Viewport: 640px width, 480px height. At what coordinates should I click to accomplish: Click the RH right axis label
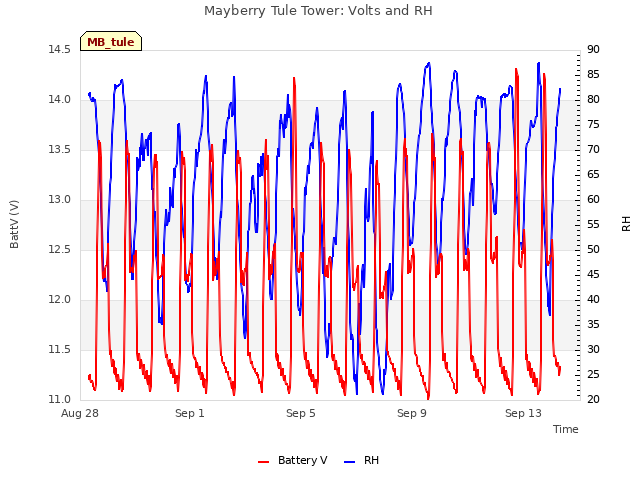(626, 224)
